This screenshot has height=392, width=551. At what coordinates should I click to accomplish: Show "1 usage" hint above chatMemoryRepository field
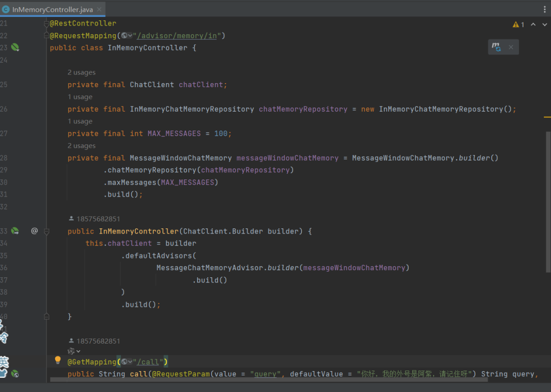coord(80,96)
